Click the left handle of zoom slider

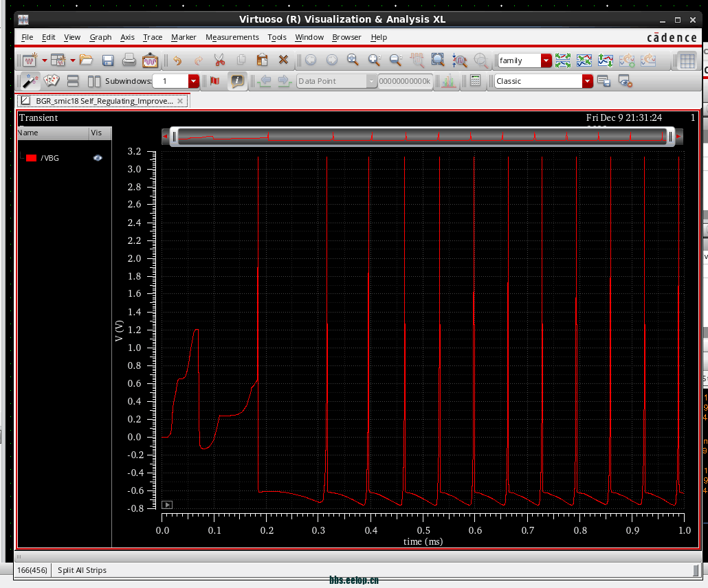coord(175,137)
